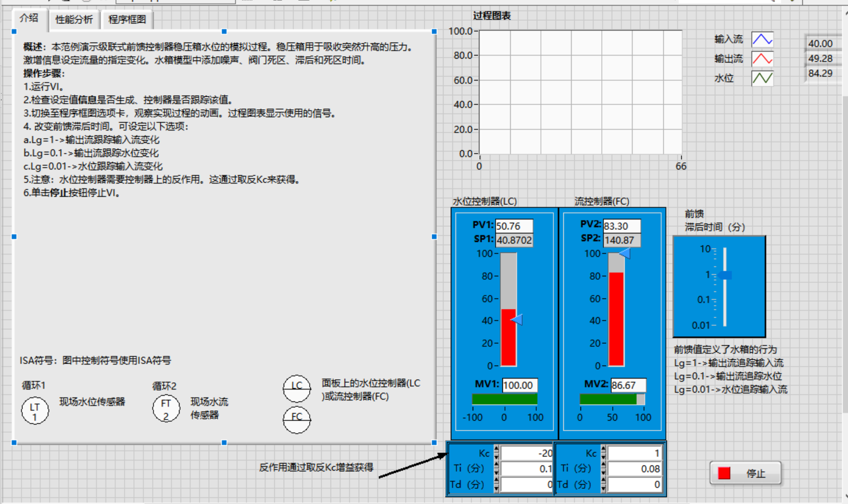The height and width of the screenshot is (504, 848).
Task: Edit the SP1 value field
Action: [514, 240]
